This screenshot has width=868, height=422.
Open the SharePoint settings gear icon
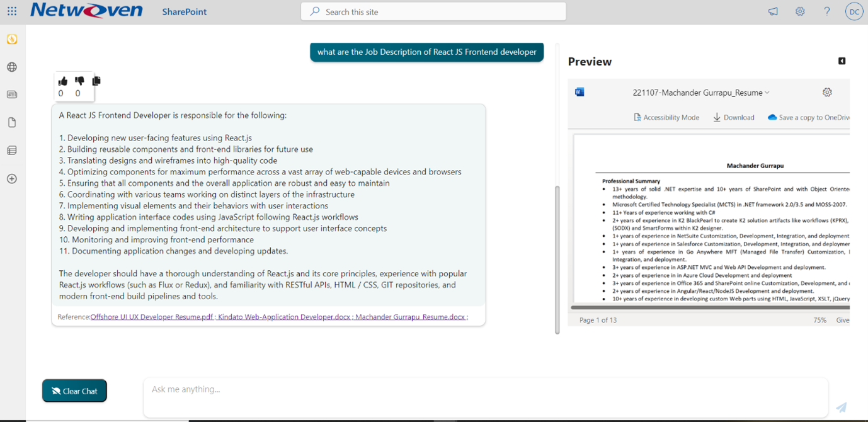click(x=800, y=11)
